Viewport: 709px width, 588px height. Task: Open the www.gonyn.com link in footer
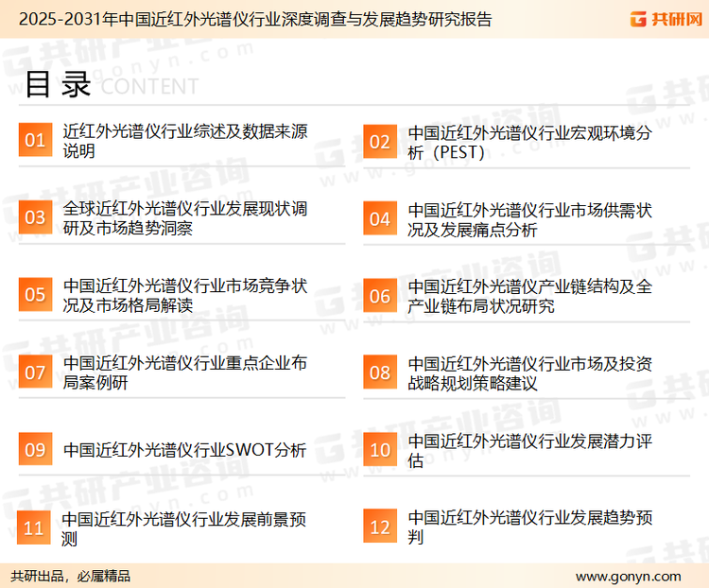(628, 577)
